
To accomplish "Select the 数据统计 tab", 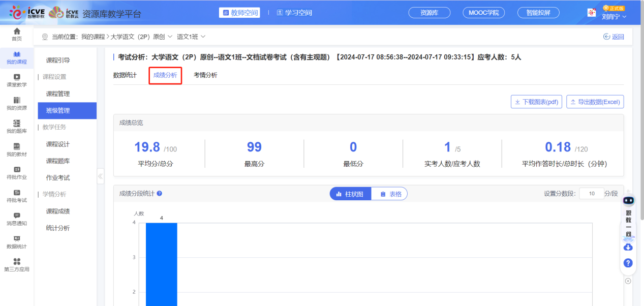I will point(125,75).
